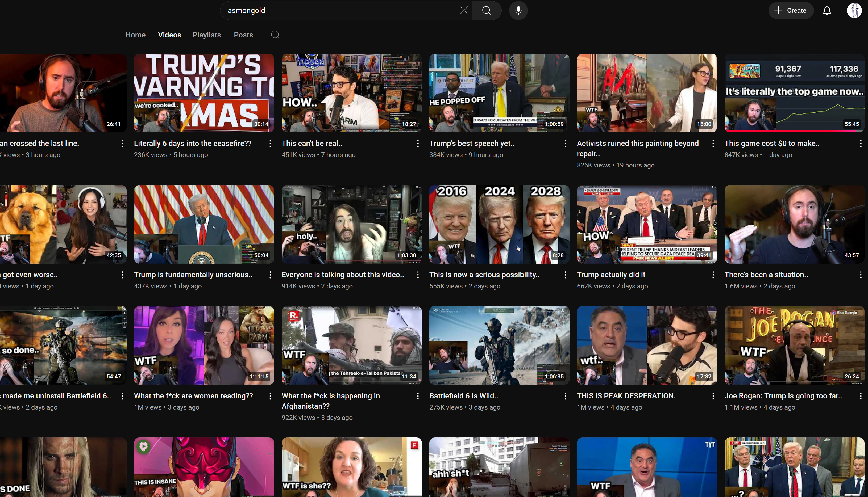Open the notifications bell
The image size is (868, 497).
coord(827,11)
